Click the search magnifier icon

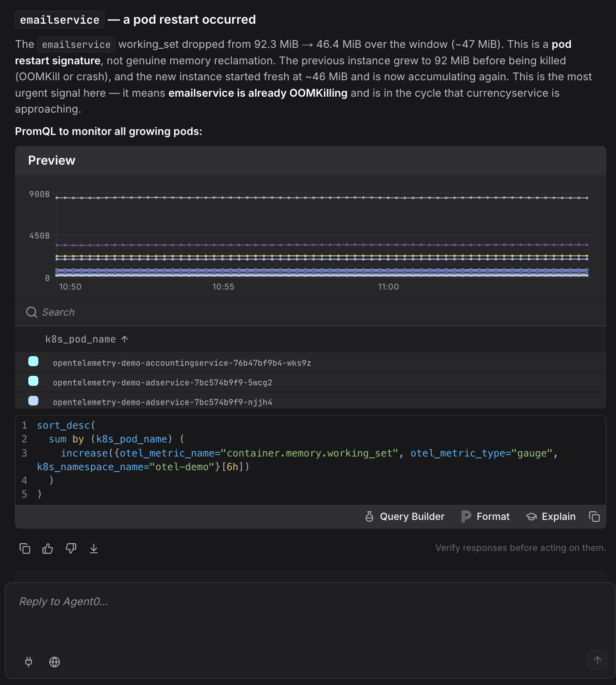pos(31,312)
